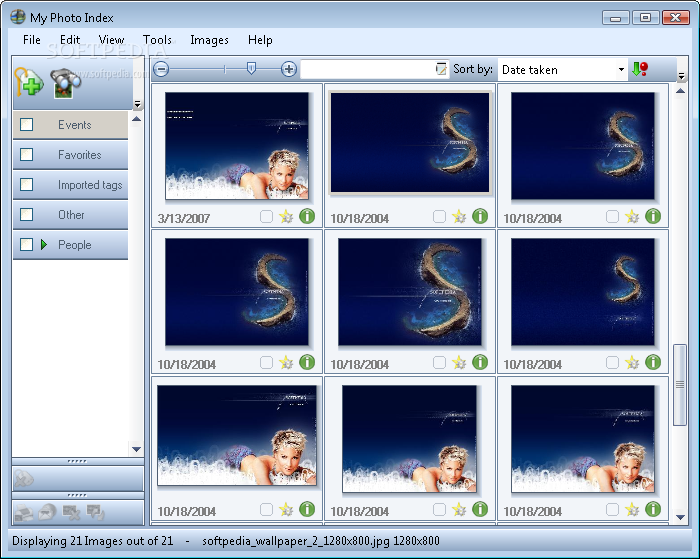700x559 pixels.
Task: Open the Help menu
Action: coord(260,40)
